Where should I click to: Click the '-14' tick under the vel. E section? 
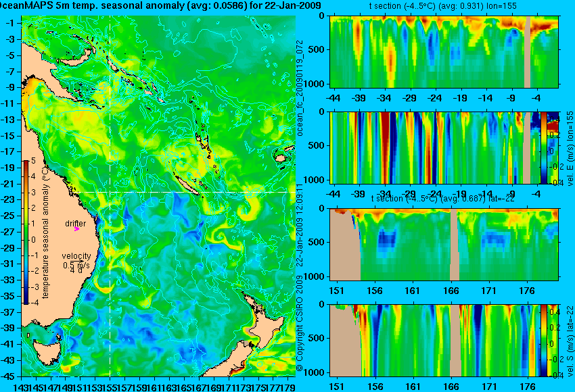coord(486,194)
